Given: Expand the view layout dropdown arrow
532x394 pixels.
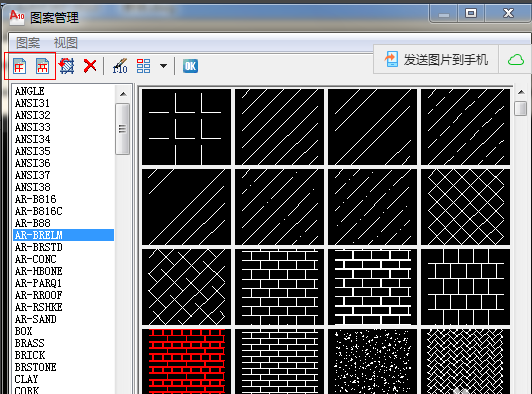Looking at the screenshot, I should click(x=164, y=66).
